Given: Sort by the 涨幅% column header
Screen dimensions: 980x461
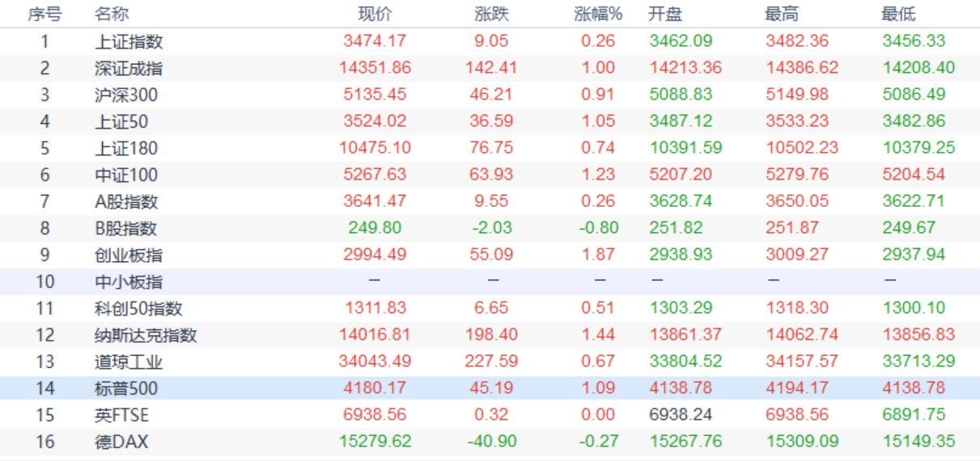Looking at the screenshot, I should [x=598, y=15].
